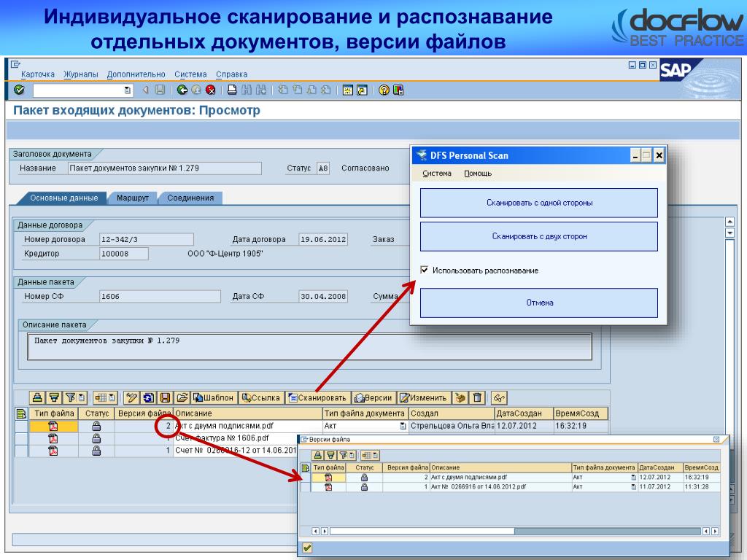Click horizontal scrollbar thumb in Версии файла dialog
Viewport: 747px width, 560px height.
tap(422, 531)
